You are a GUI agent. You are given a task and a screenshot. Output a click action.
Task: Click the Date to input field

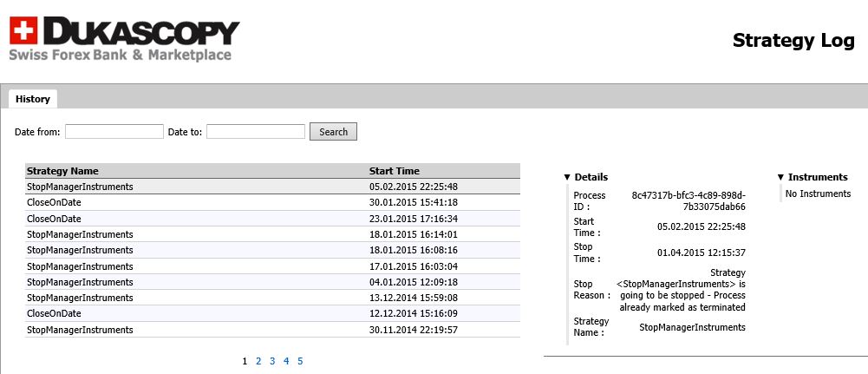pyautogui.click(x=256, y=132)
